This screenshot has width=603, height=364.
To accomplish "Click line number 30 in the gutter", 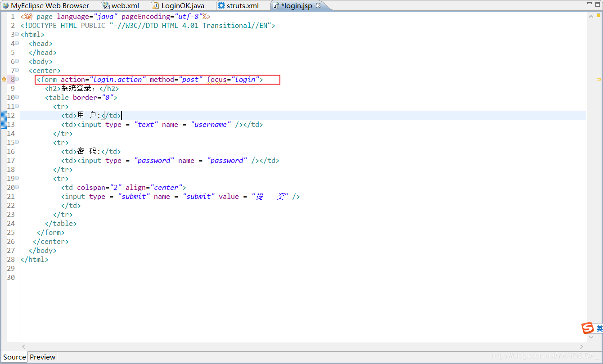I will (x=11, y=278).
